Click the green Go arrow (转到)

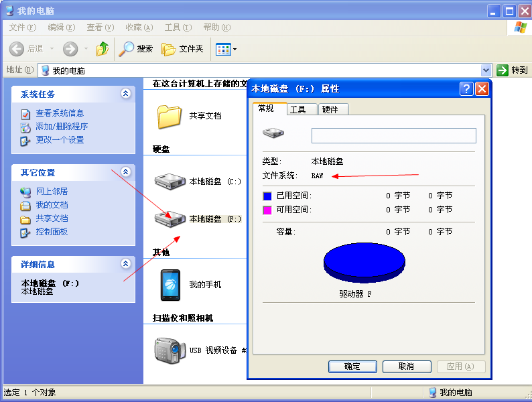pyautogui.click(x=502, y=70)
